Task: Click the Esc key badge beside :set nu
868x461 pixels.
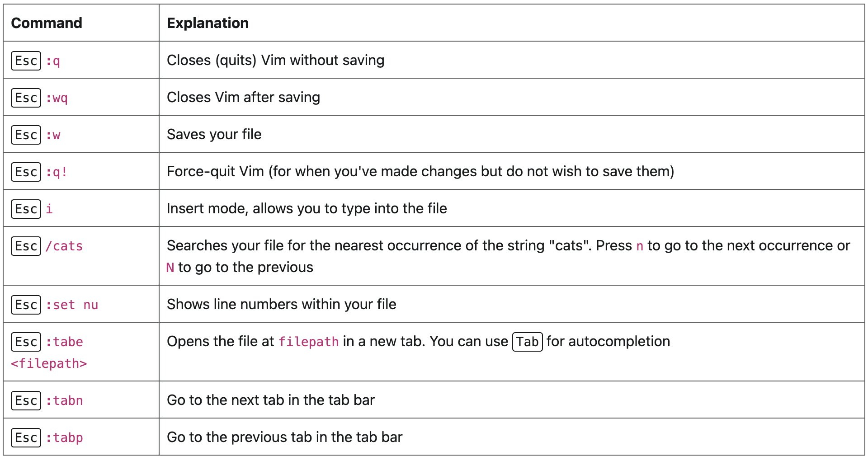Action: (26, 305)
